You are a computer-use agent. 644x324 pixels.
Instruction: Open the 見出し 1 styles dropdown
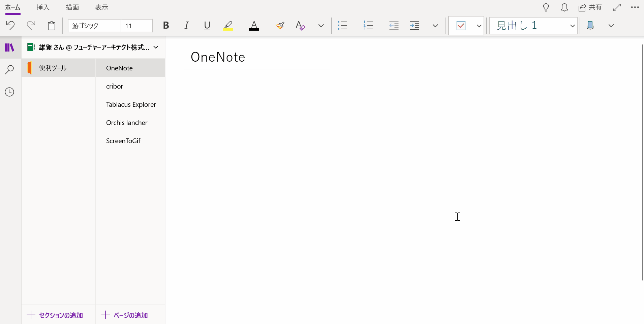pos(533,26)
